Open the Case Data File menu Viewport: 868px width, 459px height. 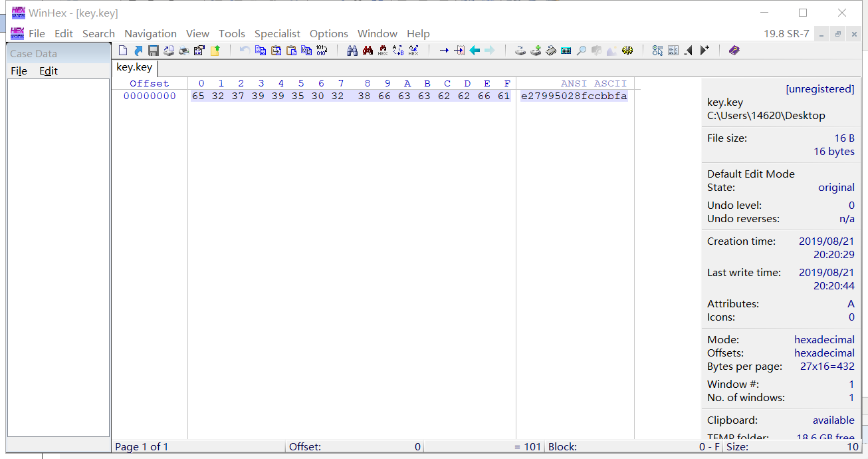(19, 71)
